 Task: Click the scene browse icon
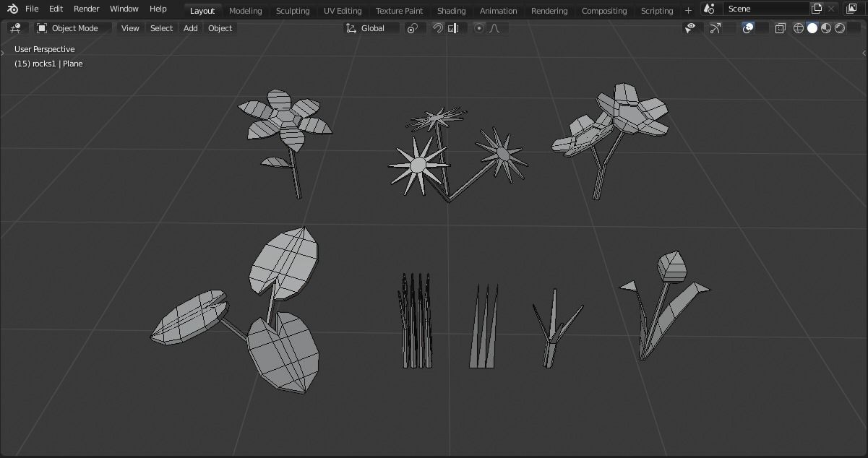tap(709, 9)
